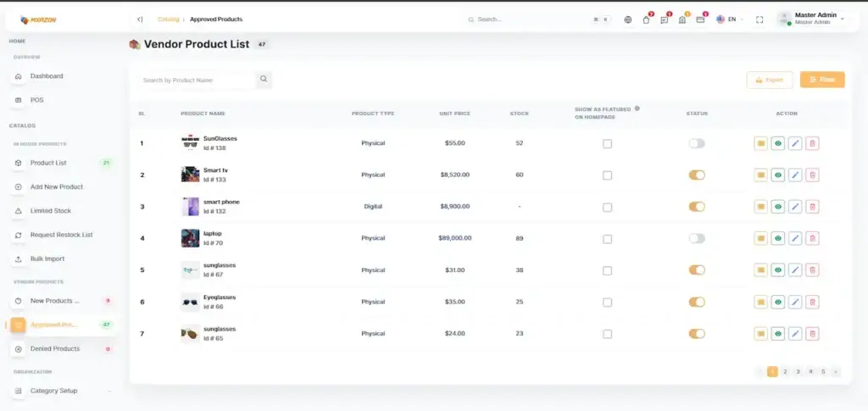Click Catalog breadcrumb link
This screenshot has height=411, width=868.
coord(169,19)
